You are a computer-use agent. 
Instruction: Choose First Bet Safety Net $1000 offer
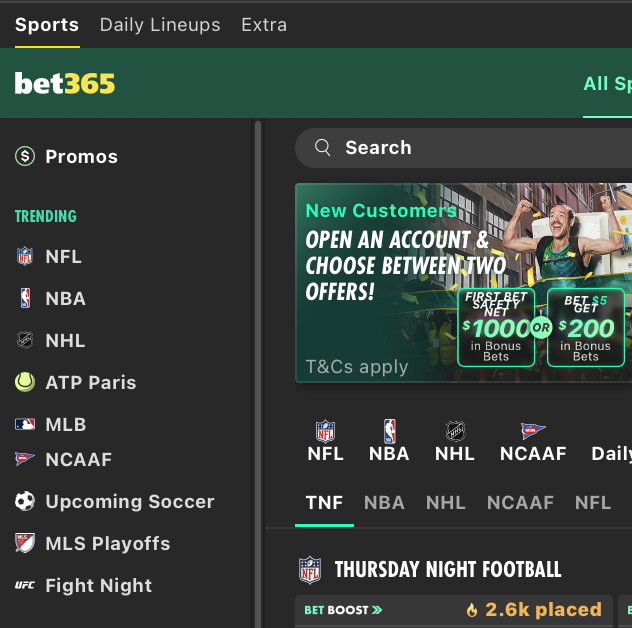point(496,327)
